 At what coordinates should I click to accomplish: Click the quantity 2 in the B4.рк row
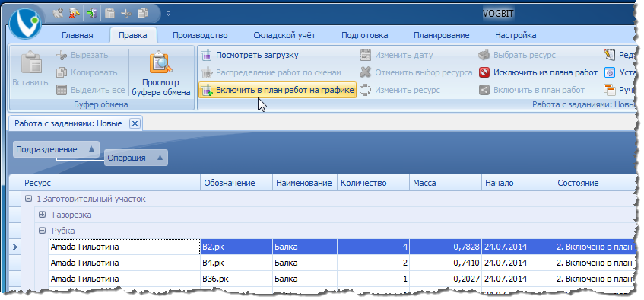373,263
